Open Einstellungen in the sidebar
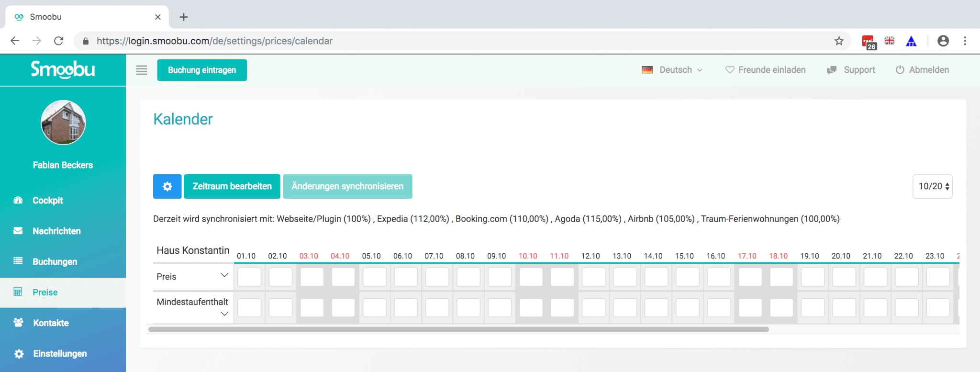This screenshot has height=372, width=980. coord(60,353)
